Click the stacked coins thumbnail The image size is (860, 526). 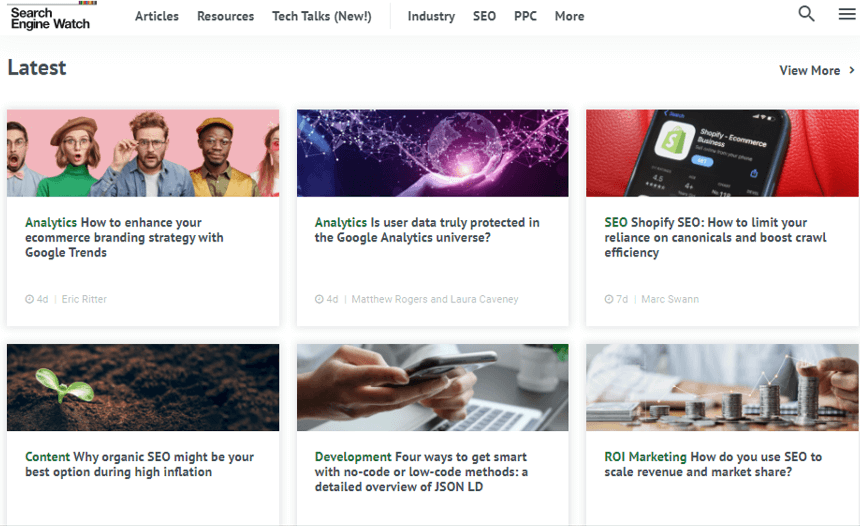pos(723,387)
